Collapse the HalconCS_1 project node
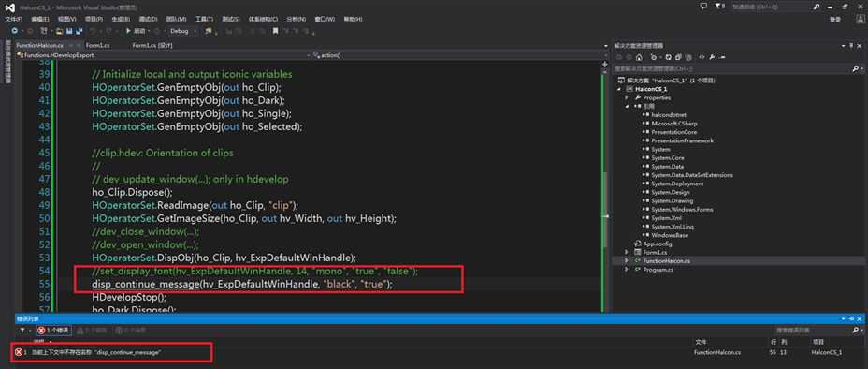The image size is (868, 369). (x=620, y=89)
